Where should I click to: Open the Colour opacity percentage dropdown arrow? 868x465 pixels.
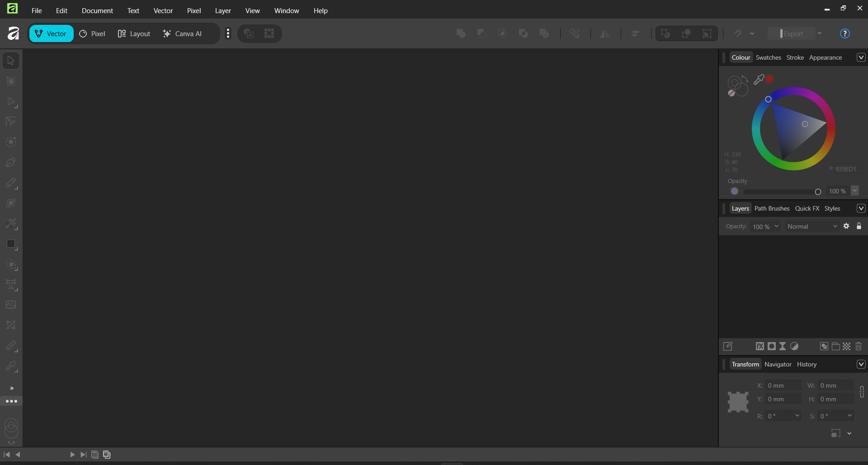click(855, 191)
